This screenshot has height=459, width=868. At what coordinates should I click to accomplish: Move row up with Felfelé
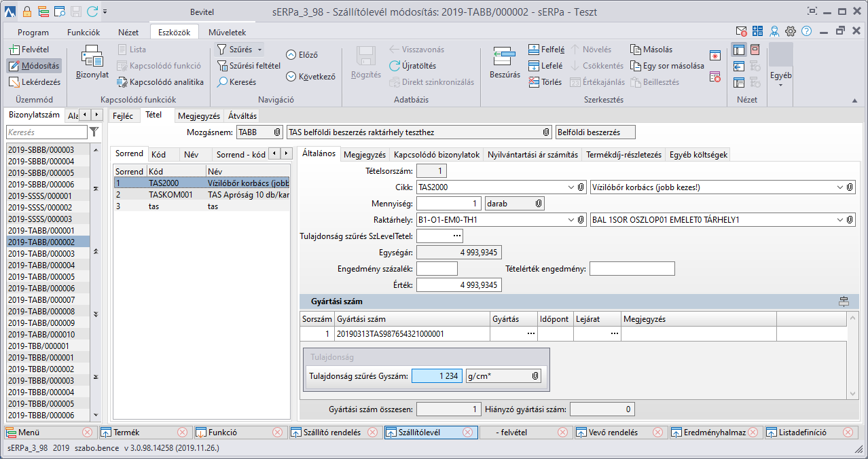click(534, 50)
